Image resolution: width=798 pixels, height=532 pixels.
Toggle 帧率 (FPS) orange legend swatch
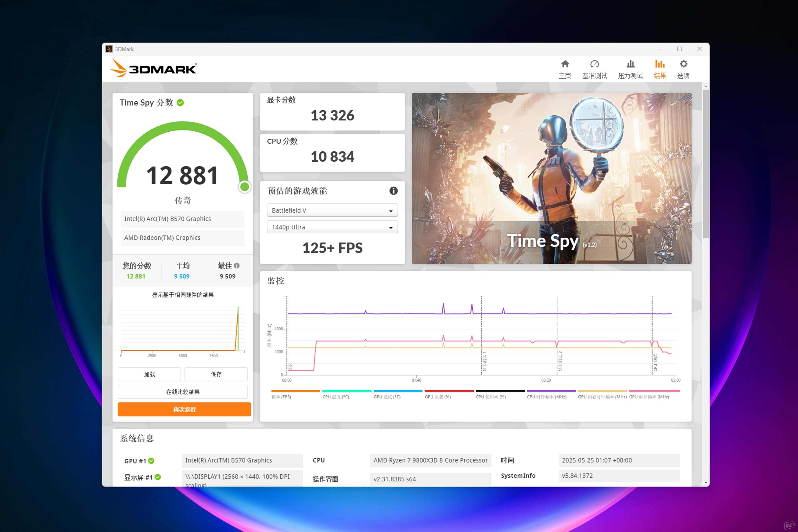coord(296,391)
